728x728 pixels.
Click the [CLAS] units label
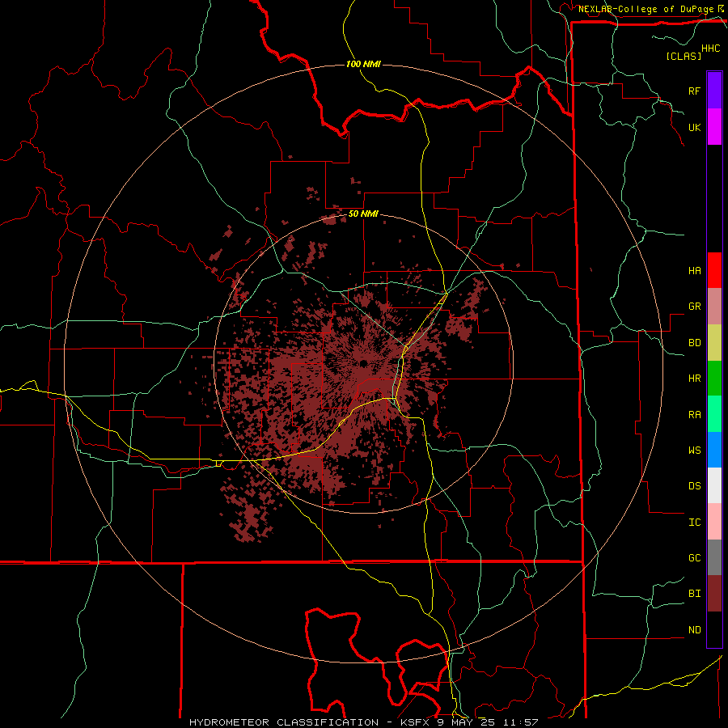(x=684, y=56)
